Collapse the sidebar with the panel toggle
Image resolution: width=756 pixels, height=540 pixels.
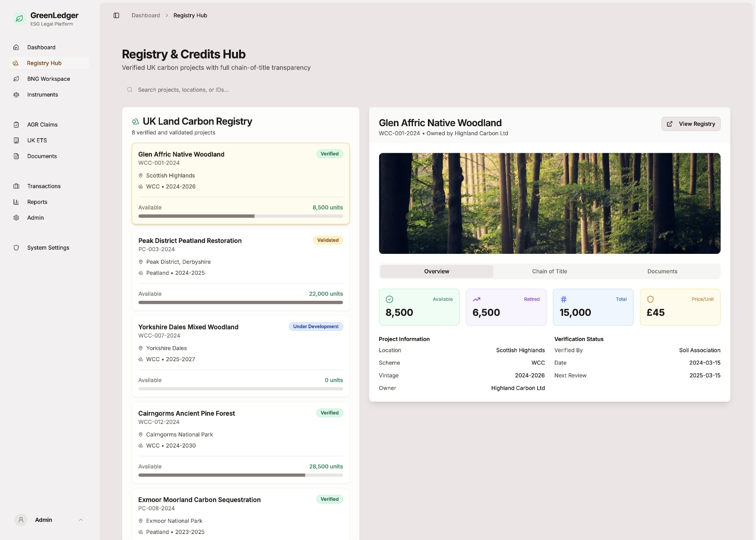(116, 15)
